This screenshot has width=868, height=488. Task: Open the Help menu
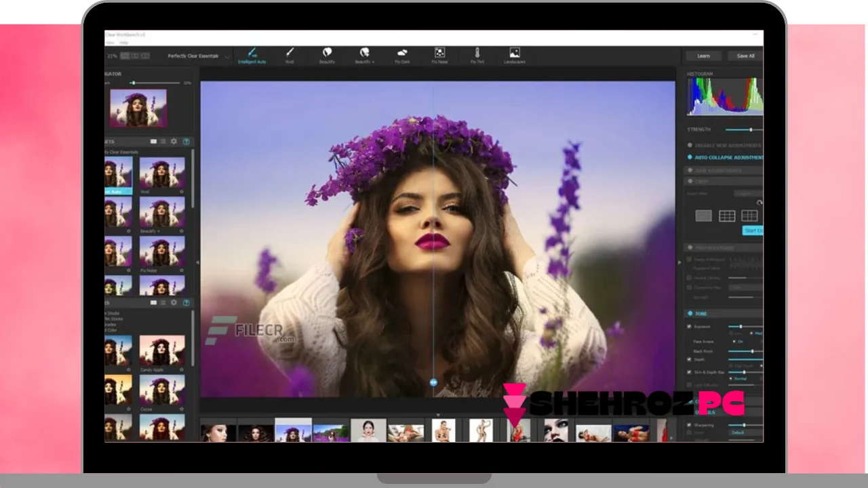click(124, 42)
